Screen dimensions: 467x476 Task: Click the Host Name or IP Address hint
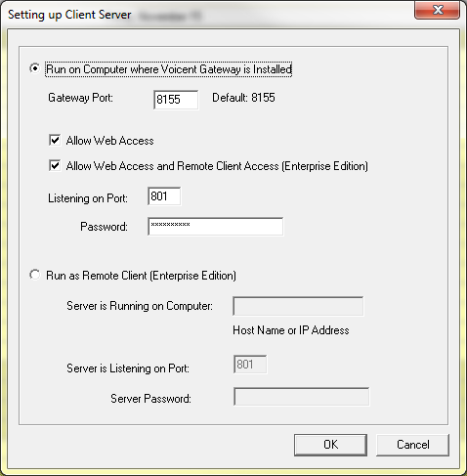click(291, 330)
